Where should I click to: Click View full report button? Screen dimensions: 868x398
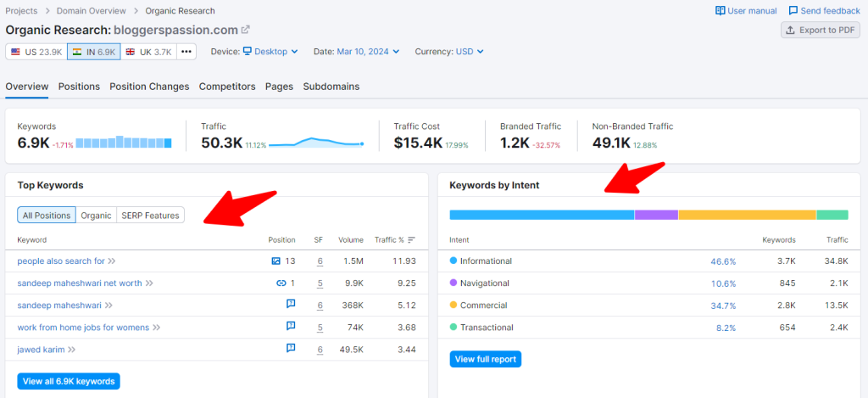486,359
